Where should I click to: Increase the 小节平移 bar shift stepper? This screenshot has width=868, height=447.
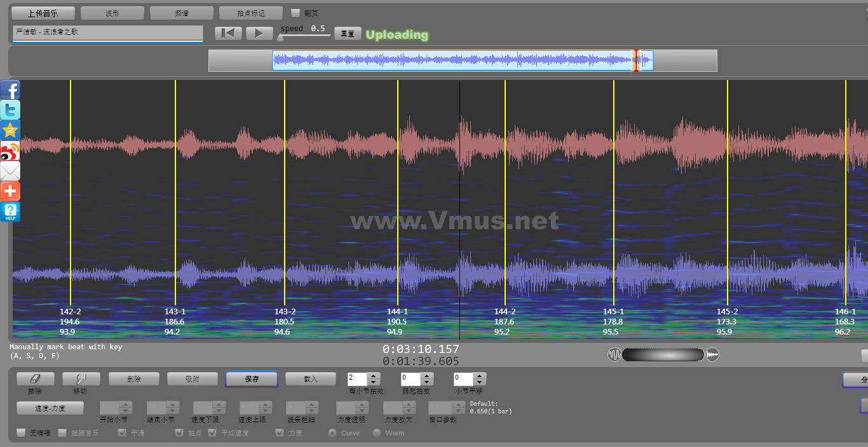[x=480, y=376]
